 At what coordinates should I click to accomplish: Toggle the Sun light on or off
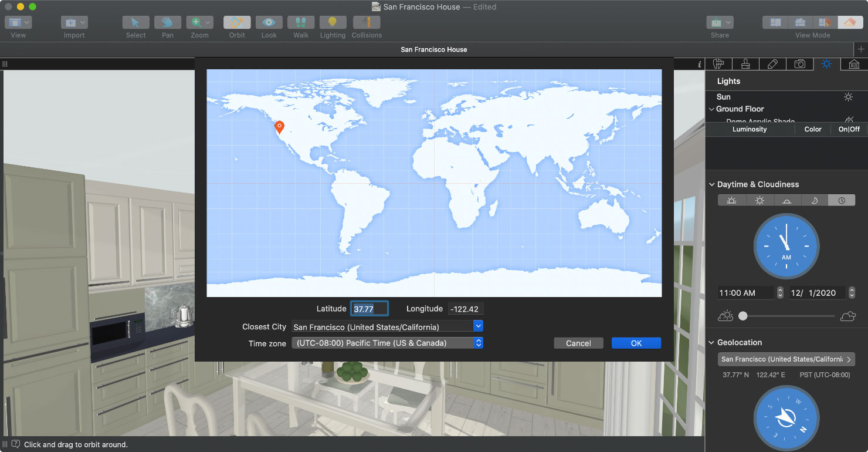pyautogui.click(x=848, y=97)
